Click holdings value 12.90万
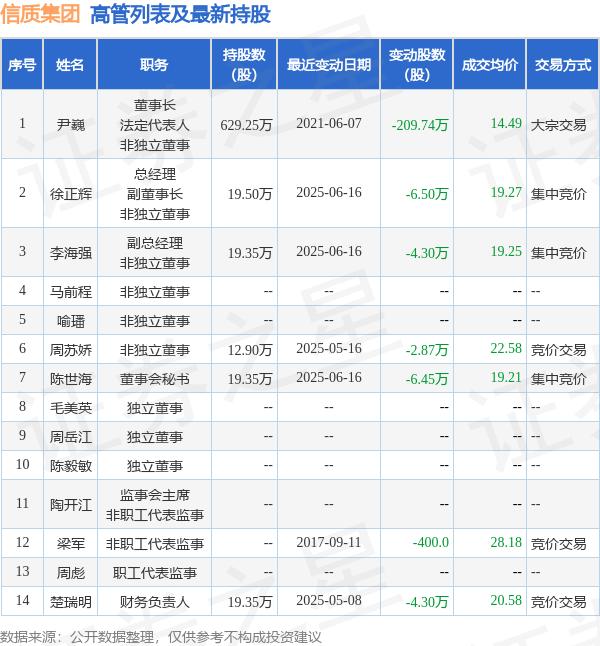600x646 pixels. pyautogui.click(x=250, y=350)
